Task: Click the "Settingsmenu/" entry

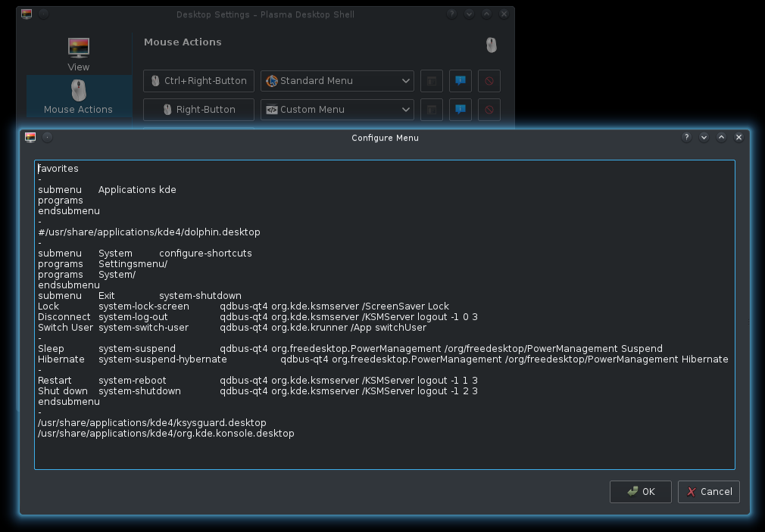Action: pos(133,264)
